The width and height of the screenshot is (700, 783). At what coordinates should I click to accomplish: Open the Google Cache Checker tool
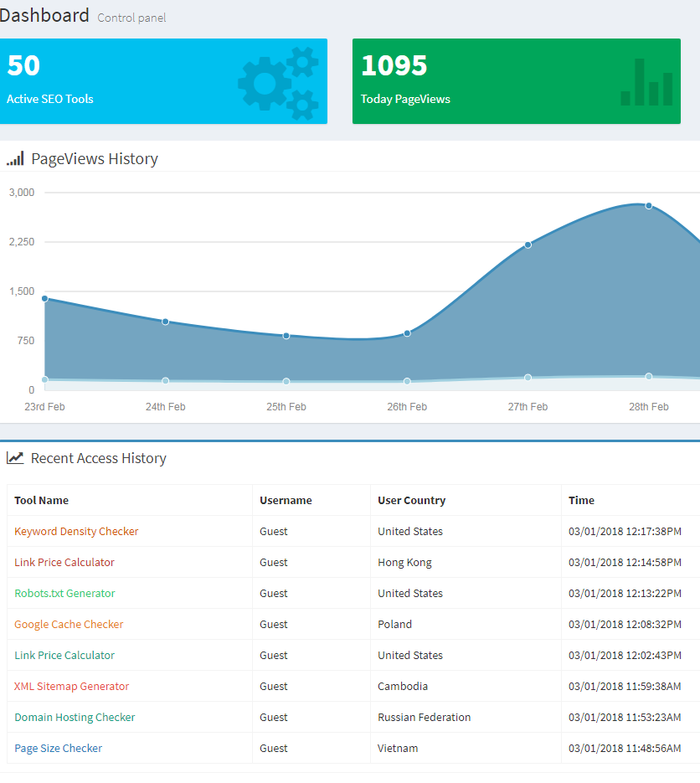point(69,624)
